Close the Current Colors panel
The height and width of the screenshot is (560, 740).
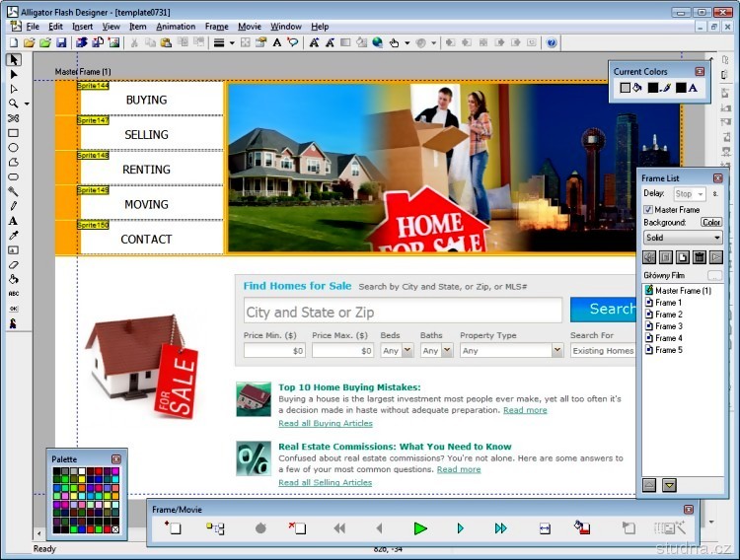[699, 71]
